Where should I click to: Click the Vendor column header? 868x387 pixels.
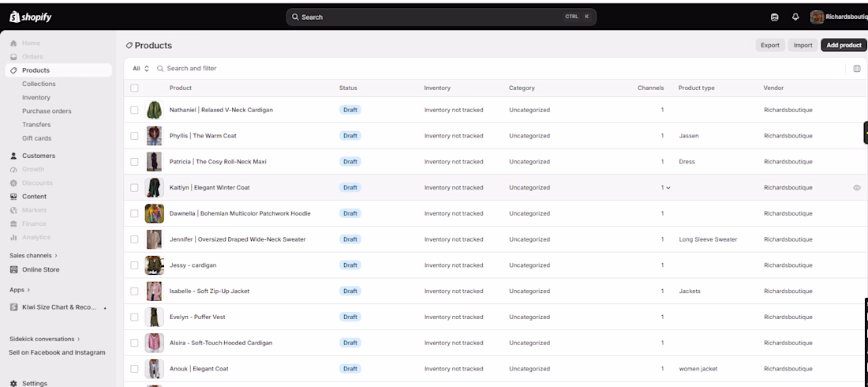tap(773, 88)
